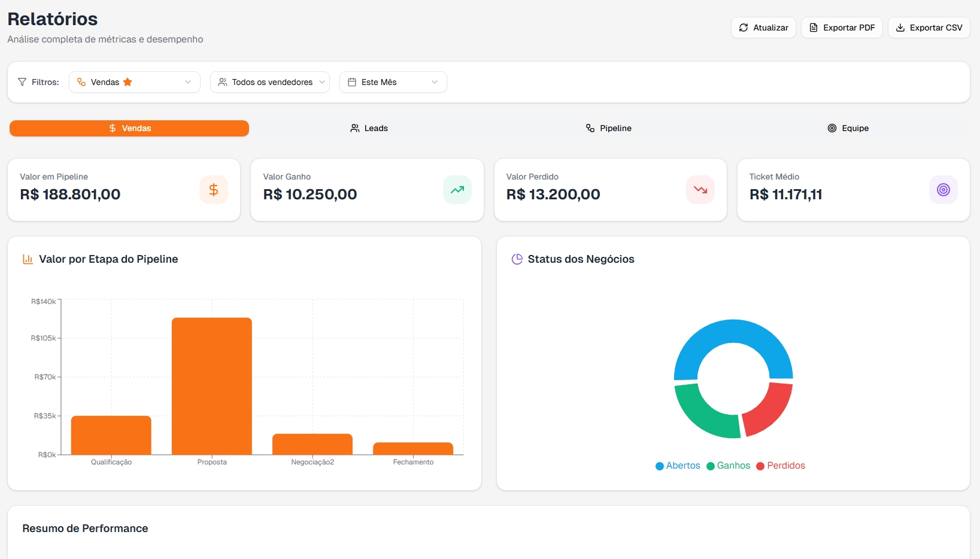Click the target icon on Ticket Médio card

pyautogui.click(x=943, y=190)
